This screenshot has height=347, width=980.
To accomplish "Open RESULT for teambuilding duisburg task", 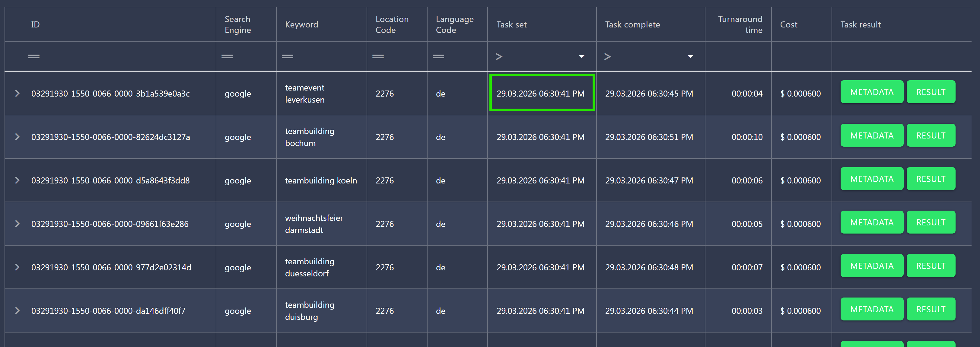I will point(930,309).
